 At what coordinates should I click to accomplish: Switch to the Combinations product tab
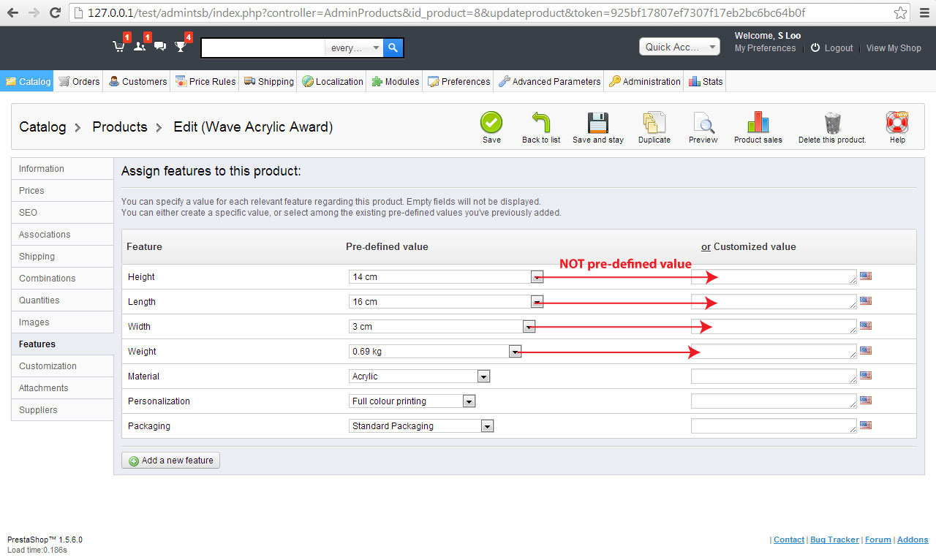62,279
